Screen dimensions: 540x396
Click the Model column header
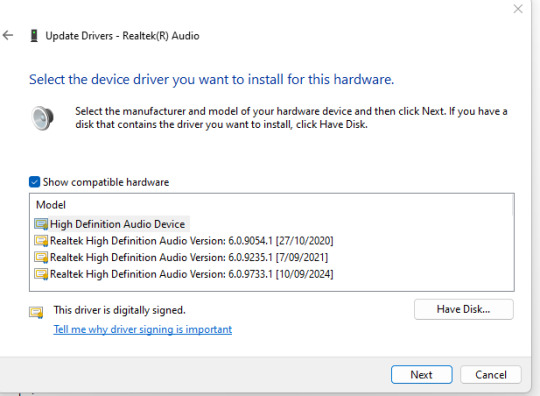click(51, 205)
